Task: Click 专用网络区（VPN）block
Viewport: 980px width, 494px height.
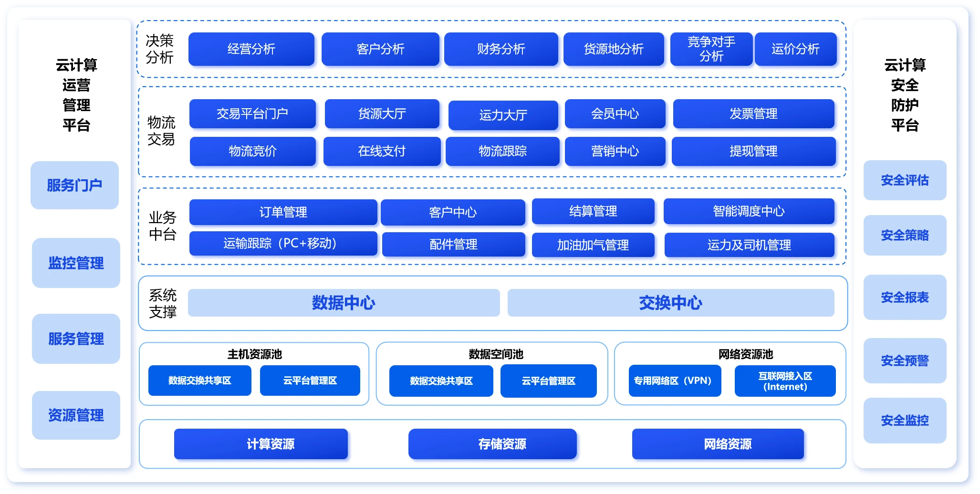Action: [x=675, y=381]
